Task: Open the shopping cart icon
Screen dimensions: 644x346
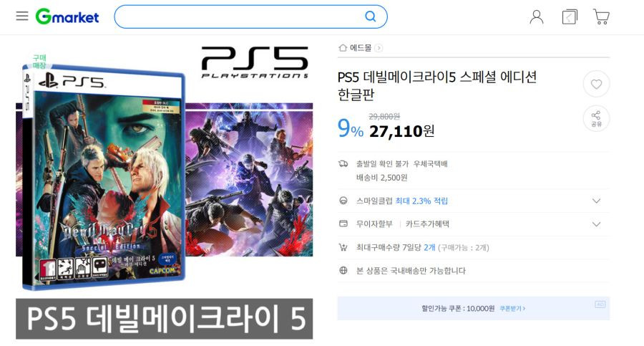Action: [x=601, y=17]
